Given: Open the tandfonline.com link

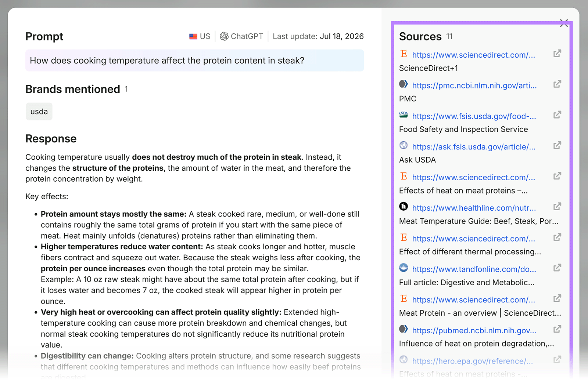Looking at the screenshot, I should click(474, 269).
